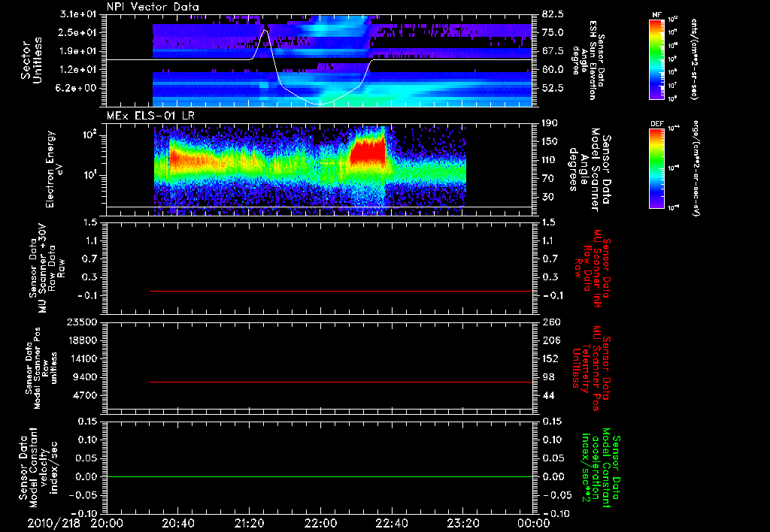Click the 260 telemetry tick label

point(551,322)
